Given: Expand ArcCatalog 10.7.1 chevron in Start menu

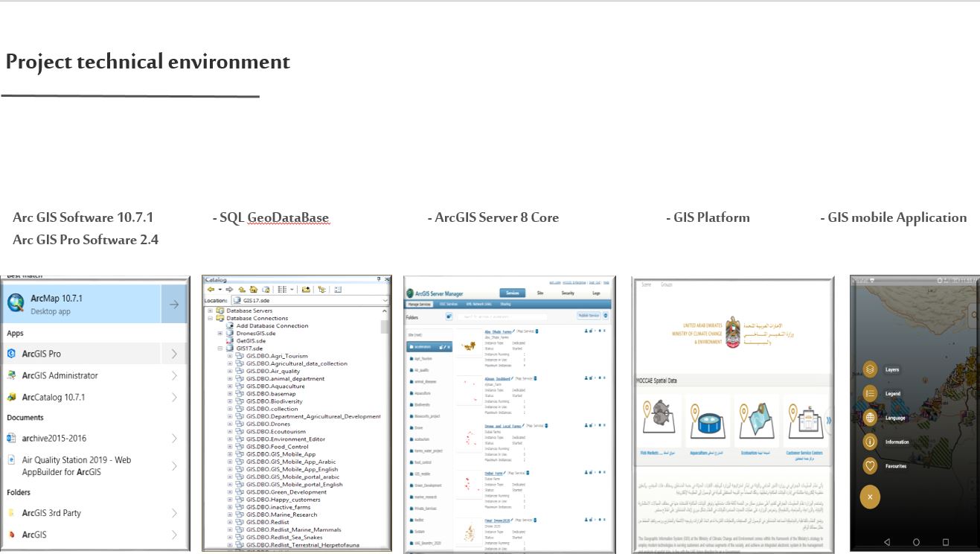Looking at the screenshot, I should [x=174, y=397].
